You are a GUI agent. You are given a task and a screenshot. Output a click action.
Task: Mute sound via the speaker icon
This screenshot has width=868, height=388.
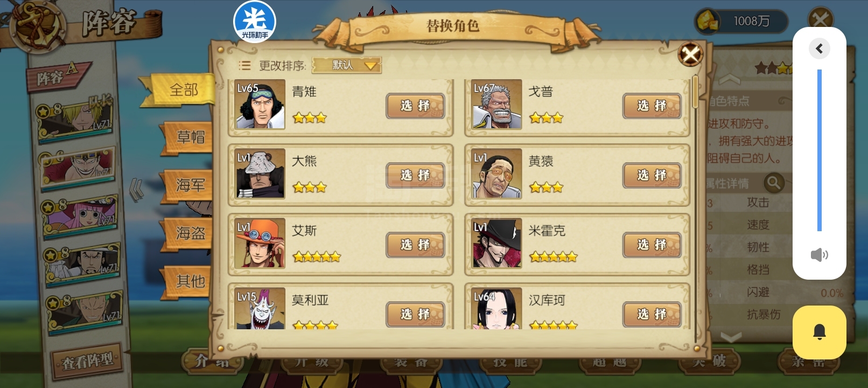coord(819,254)
